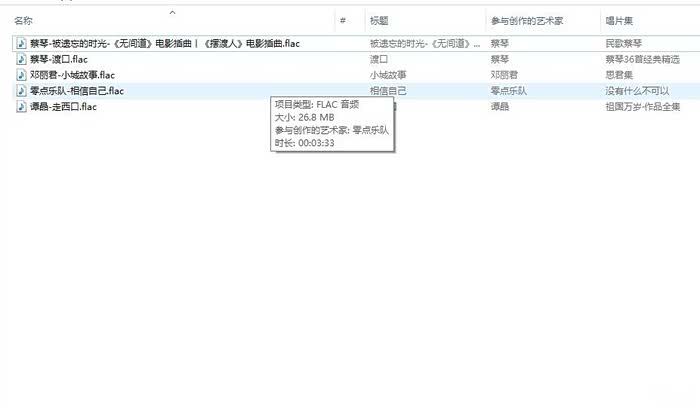Click album cell 民歌蔡琴
Image resolution: width=700 pixels, height=407 pixels.
(624, 43)
